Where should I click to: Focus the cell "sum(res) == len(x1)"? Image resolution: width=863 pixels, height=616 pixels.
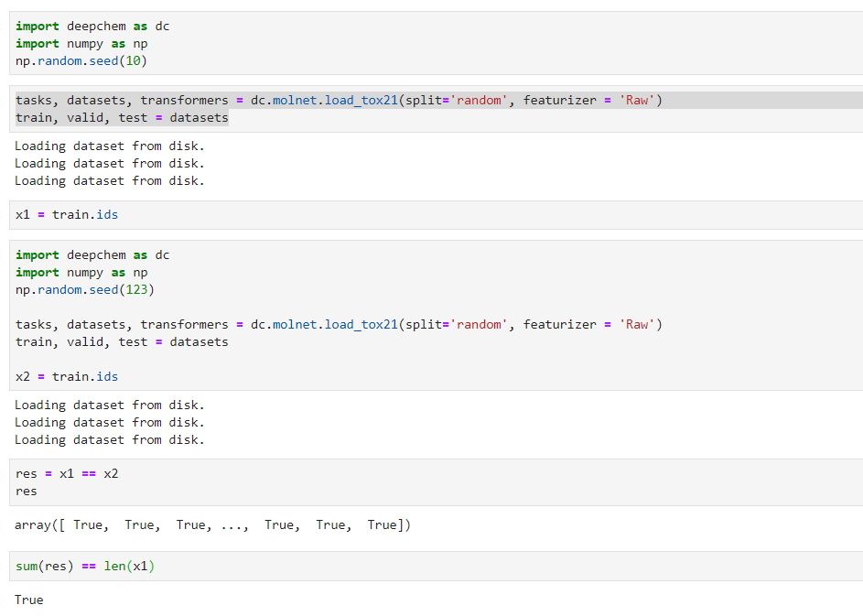point(436,566)
